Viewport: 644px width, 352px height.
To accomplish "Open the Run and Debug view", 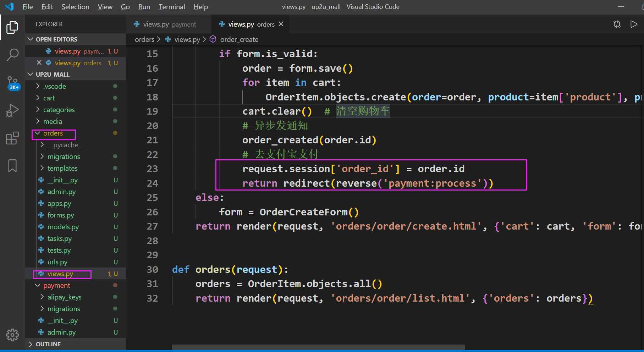I will [12, 110].
